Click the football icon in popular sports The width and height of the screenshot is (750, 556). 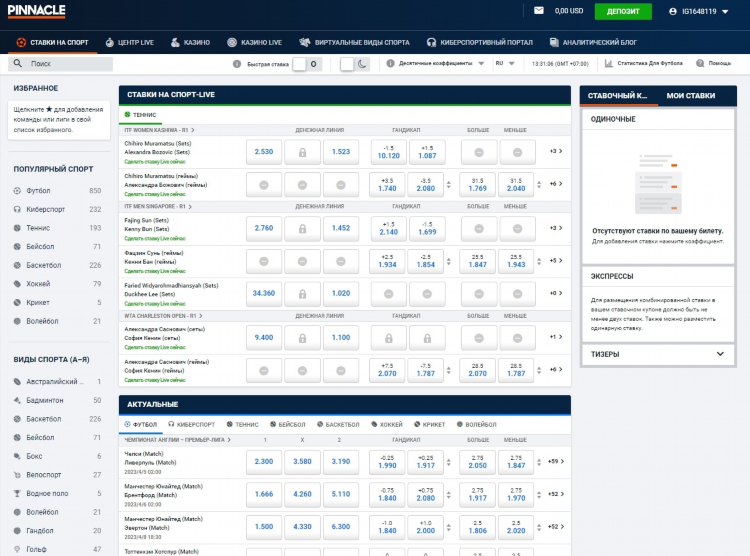(17, 190)
